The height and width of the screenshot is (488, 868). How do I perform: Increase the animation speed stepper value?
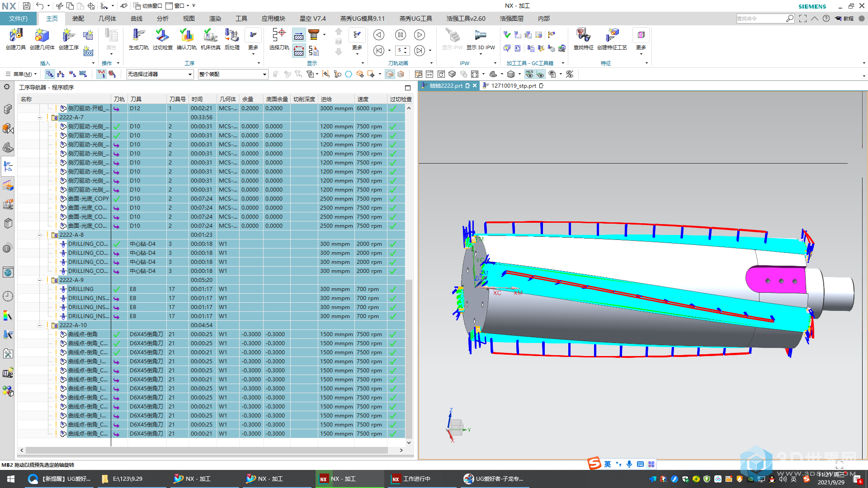click(406, 48)
